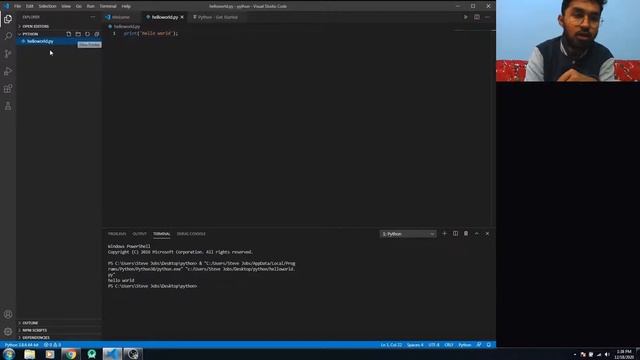Open the Run menu

[x=91, y=6]
